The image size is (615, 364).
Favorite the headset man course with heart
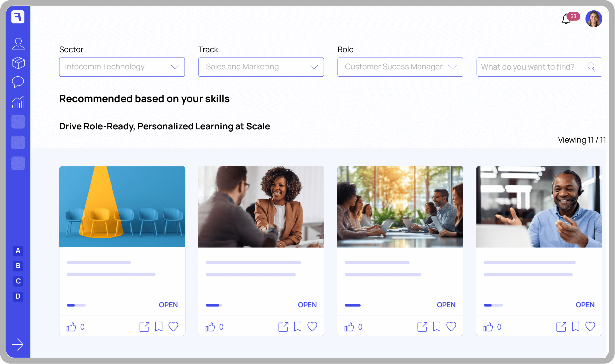590,327
